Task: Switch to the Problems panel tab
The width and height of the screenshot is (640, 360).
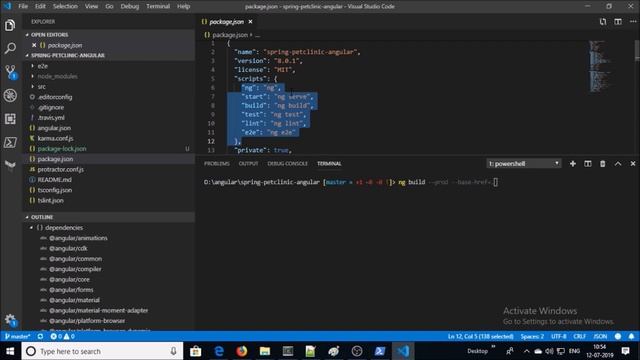Action: [x=217, y=164]
